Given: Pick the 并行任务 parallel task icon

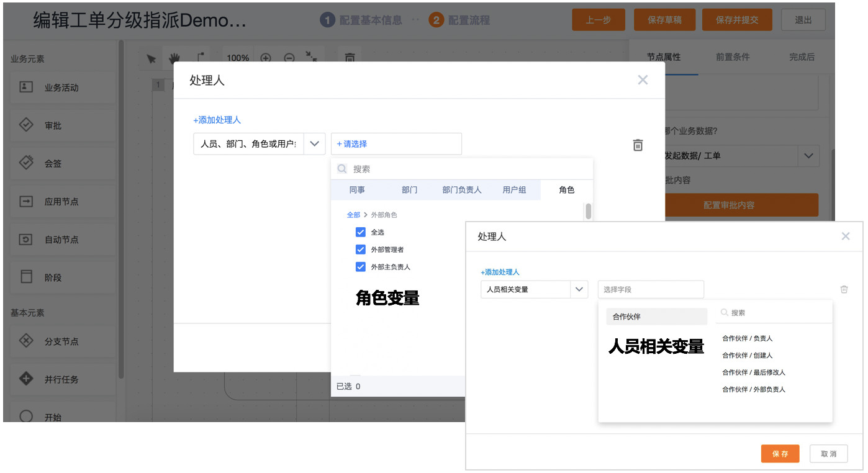Looking at the screenshot, I should (26, 379).
